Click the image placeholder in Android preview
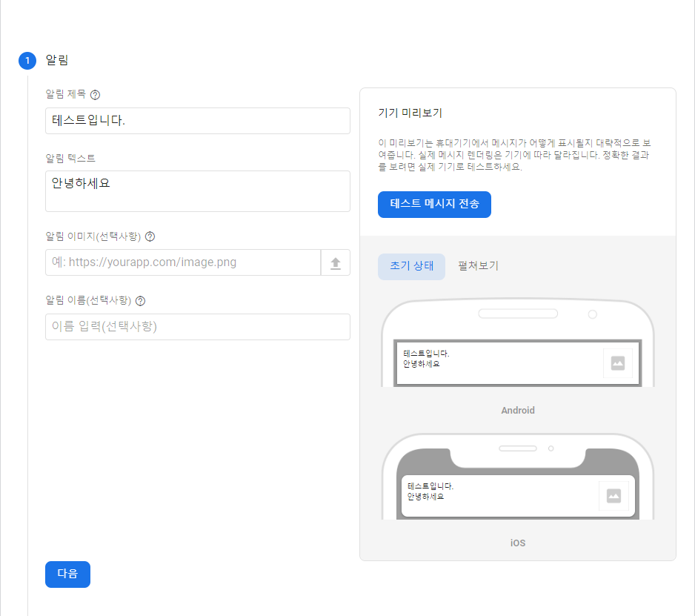 (618, 363)
